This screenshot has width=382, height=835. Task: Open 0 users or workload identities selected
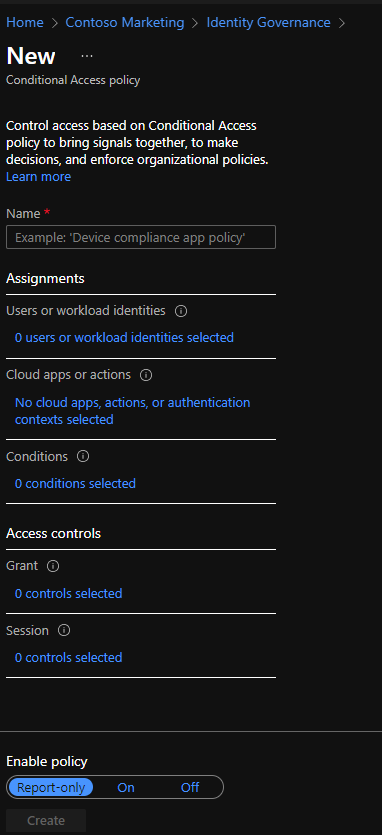[124, 338]
